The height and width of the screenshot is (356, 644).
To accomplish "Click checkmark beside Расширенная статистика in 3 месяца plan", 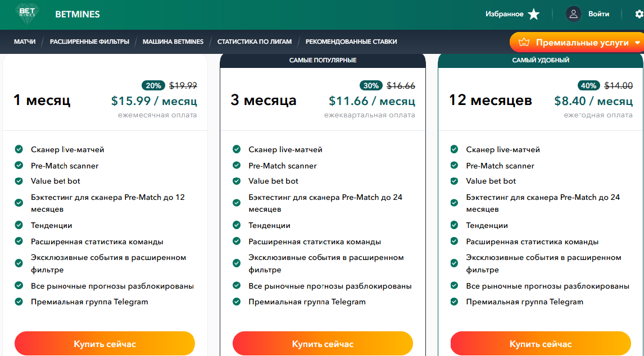I will click(x=237, y=241).
